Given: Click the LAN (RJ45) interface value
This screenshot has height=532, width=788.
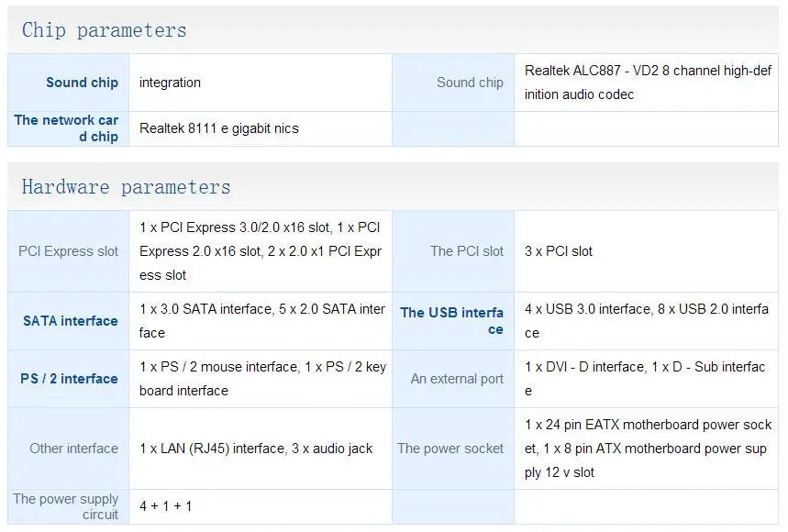Looking at the screenshot, I should point(256,449).
